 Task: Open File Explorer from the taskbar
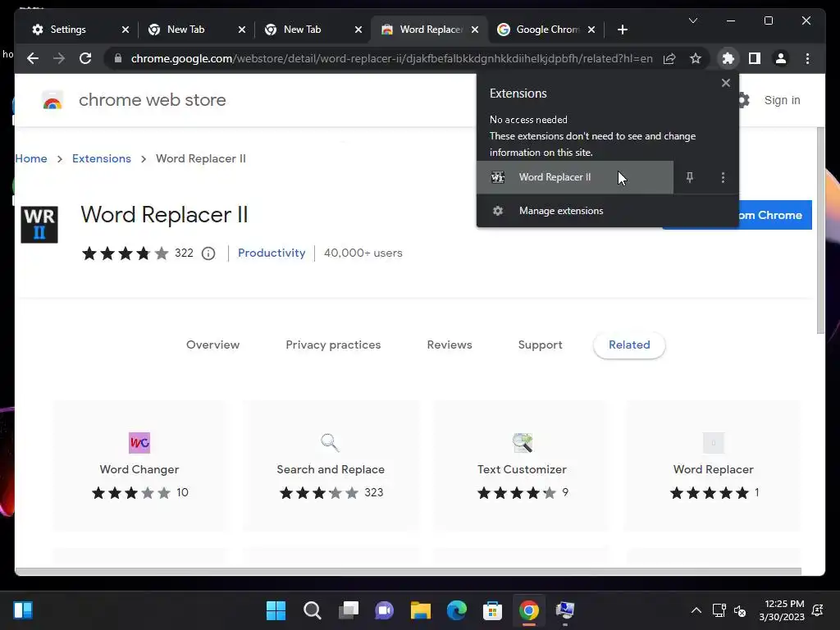(421, 610)
